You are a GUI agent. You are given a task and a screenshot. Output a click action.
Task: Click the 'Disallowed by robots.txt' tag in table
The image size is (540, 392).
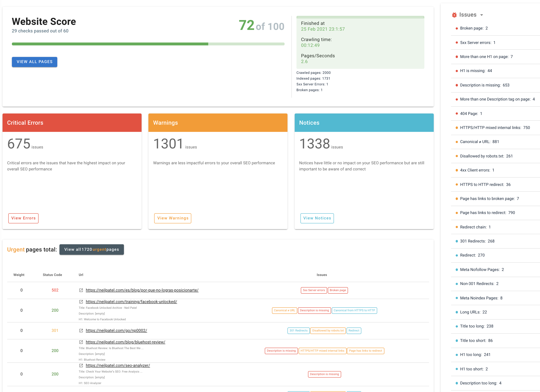(328, 331)
